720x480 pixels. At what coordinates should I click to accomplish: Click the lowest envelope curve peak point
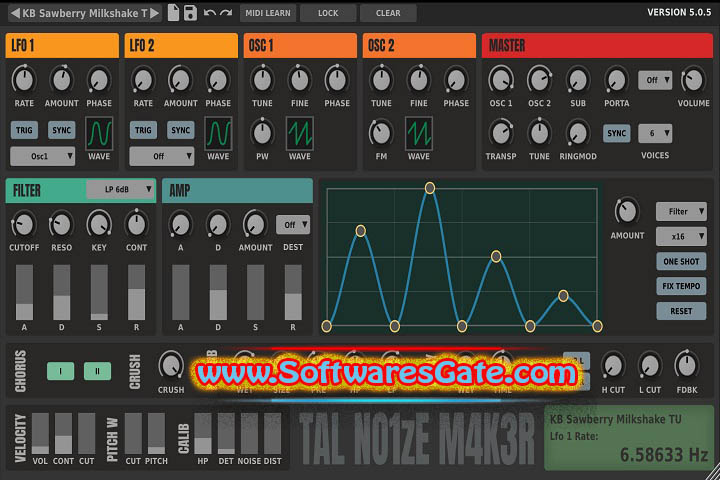(x=563, y=296)
